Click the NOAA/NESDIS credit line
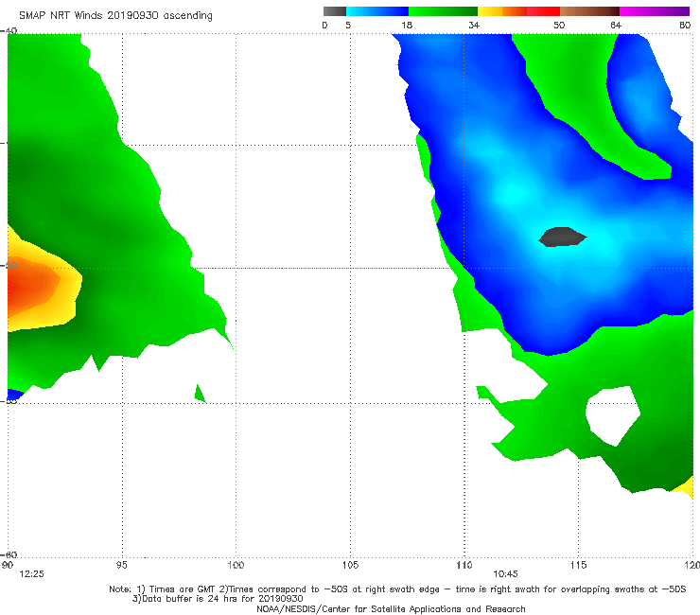700x615 pixels. click(391, 608)
